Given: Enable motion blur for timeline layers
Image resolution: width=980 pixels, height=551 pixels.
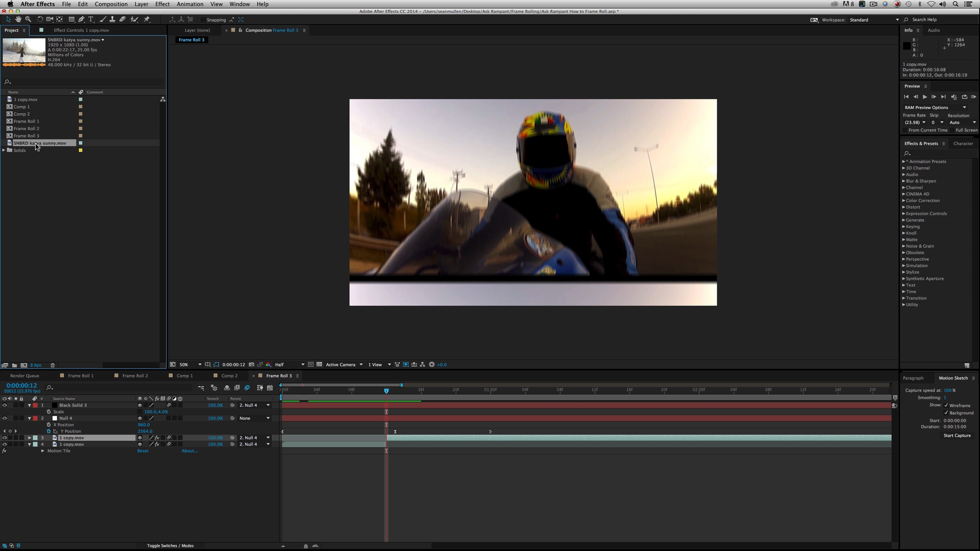Looking at the screenshot, I should click(247, 388).
